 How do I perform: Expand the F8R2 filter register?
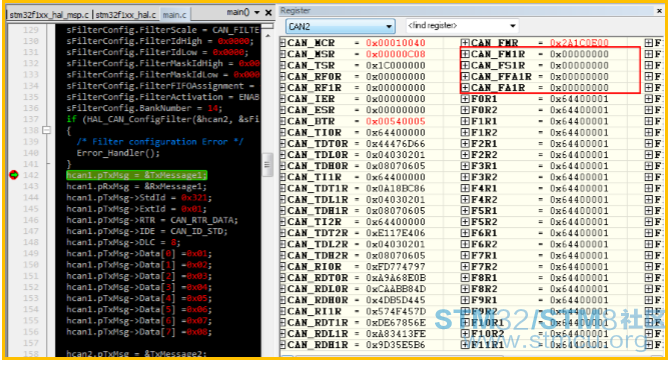(465, 289)
